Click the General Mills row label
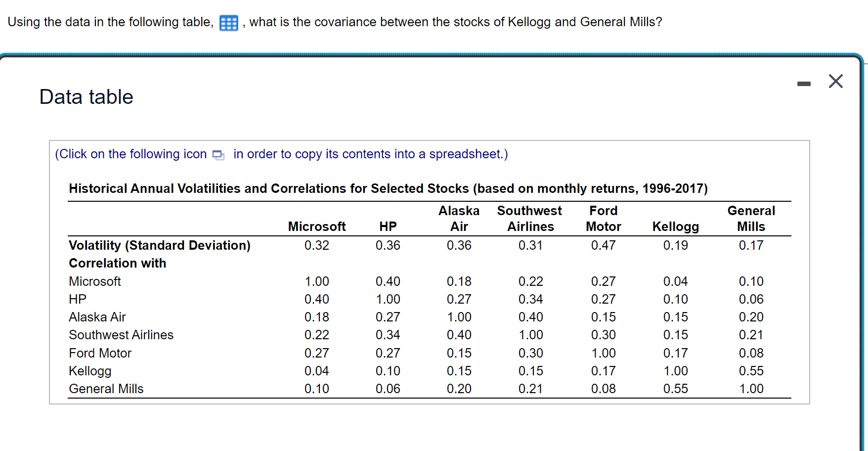 point(105,389)
